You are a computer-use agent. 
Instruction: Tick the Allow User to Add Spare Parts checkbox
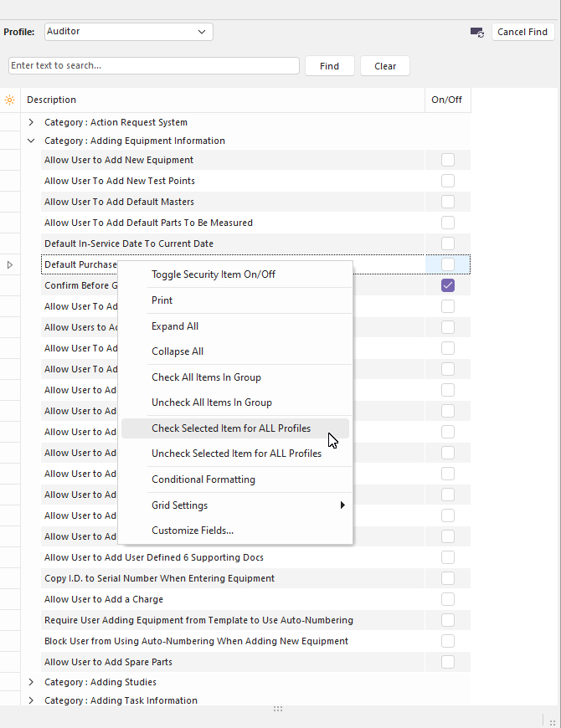point(448,662)
